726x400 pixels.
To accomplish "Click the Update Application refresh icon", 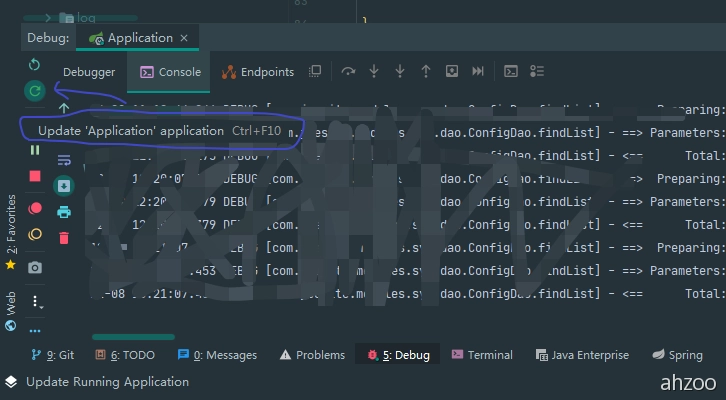I will click(x=35, y=91).
